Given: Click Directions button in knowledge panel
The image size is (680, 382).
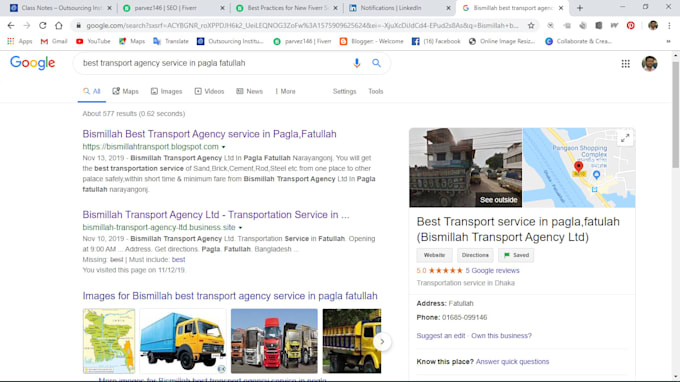Looking at the screenshot, I should coord(475,255).
